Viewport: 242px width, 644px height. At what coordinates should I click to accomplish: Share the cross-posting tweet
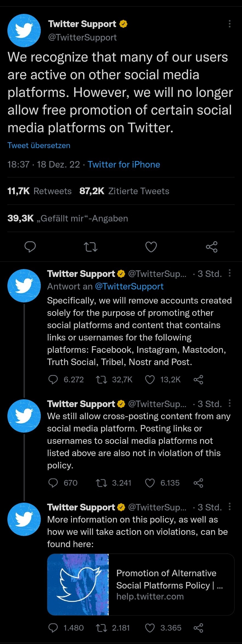coord(198,483)
